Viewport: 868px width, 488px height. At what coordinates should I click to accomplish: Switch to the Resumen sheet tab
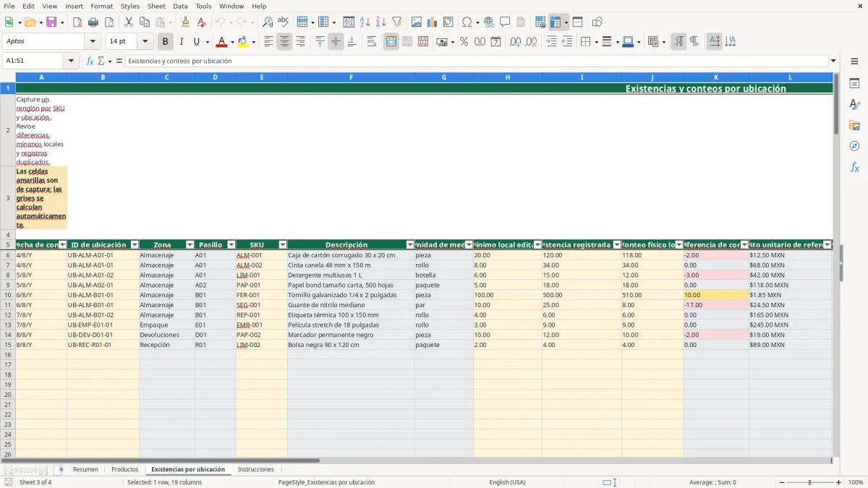(x=85, y=469)
